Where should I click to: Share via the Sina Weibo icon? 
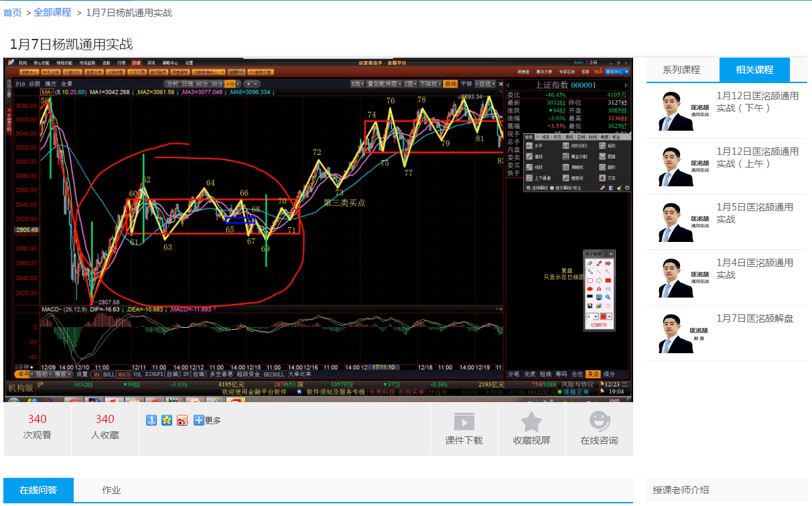(x=182, y=420)
